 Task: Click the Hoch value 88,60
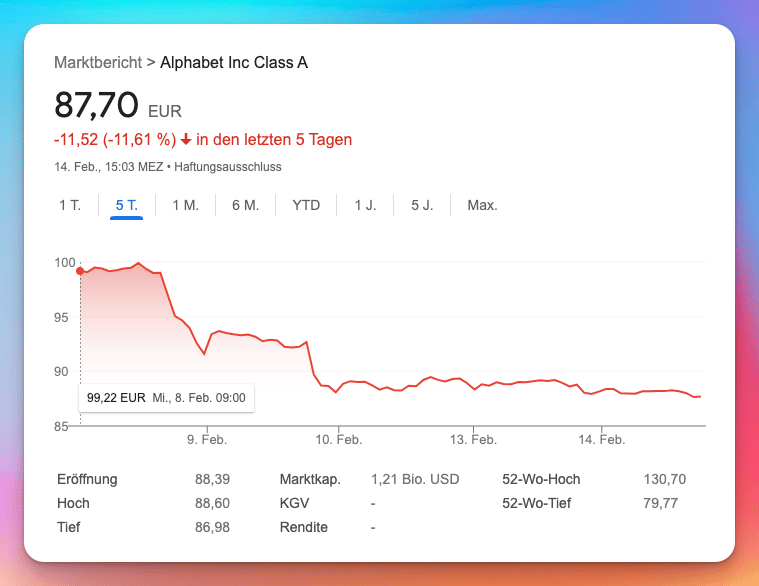212,503
